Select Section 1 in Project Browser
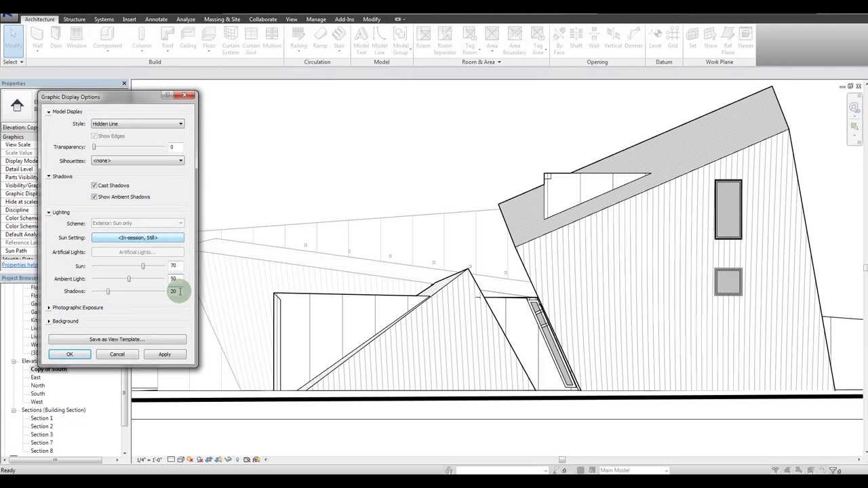Screen dimensions: 868x488 click(x=41, y=418)
